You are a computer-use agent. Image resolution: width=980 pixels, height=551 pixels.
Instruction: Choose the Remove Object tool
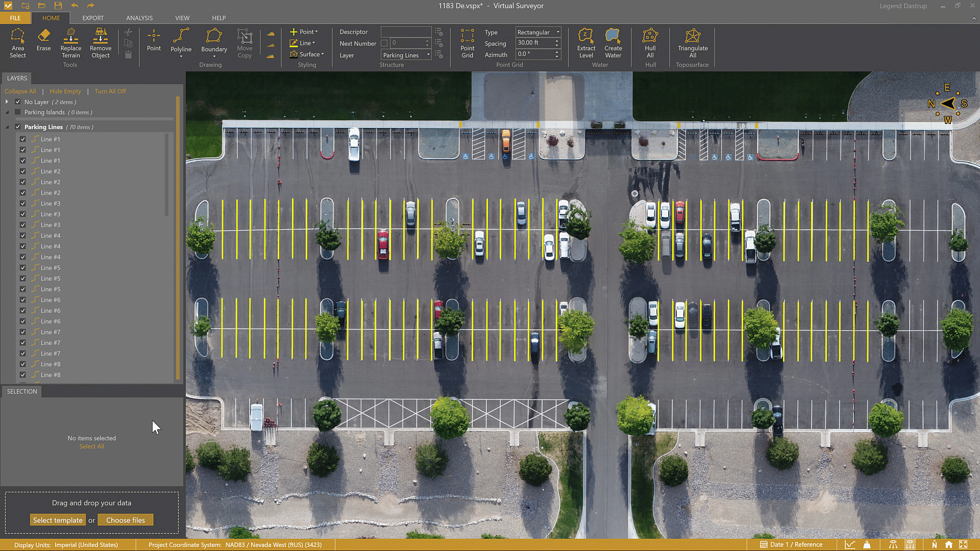coord(100,43)
